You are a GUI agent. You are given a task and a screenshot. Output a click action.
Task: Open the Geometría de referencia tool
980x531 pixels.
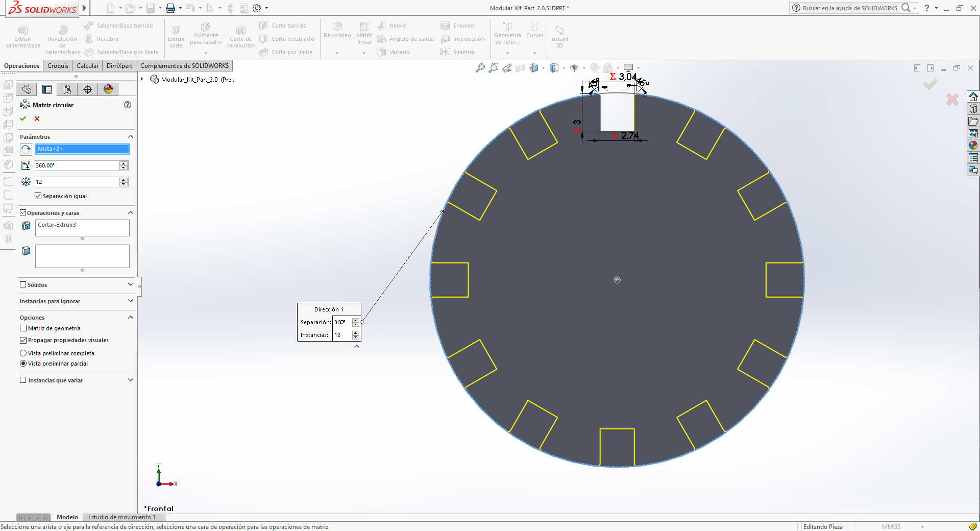507,33
